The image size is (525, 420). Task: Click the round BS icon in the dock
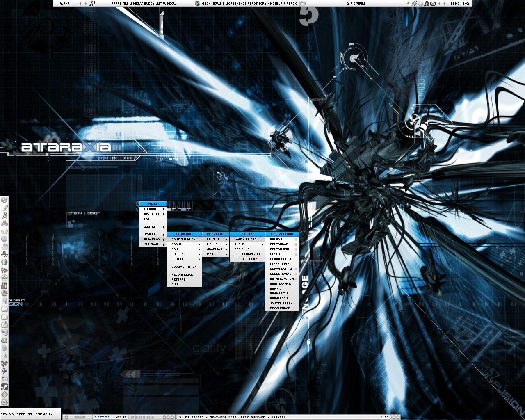pyautogui.click(x=4, y=238)
